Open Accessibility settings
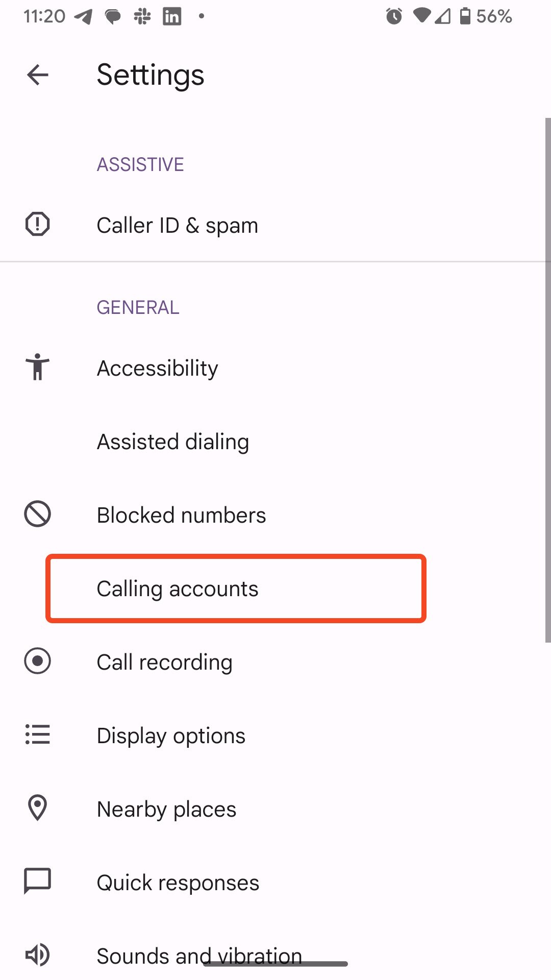551x980 pixels. tap(158, 368)
